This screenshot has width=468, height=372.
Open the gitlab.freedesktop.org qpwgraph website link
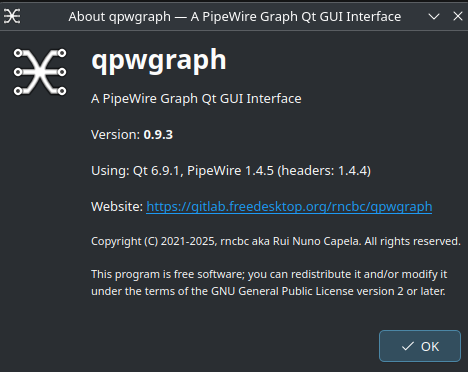tap(289, 207)
